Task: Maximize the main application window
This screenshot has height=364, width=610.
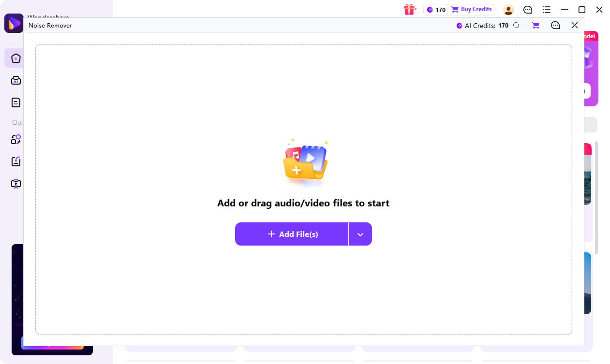Action: tap(582, 10)
